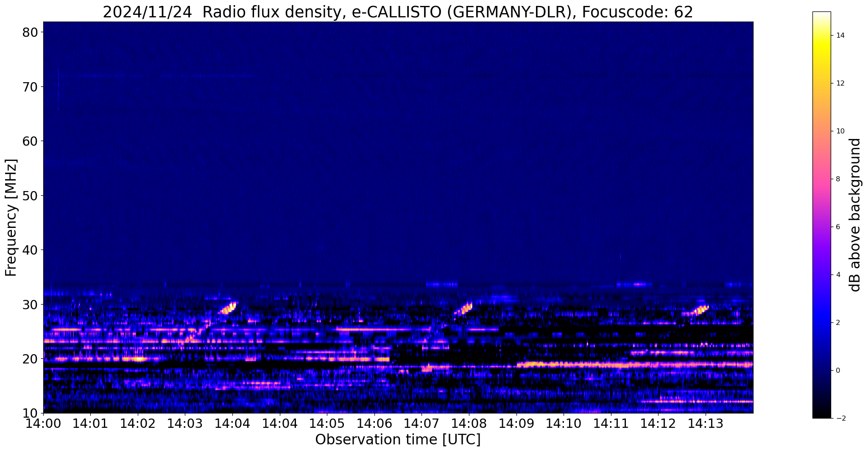Click the 30 tick on the frequency axis
The image size is (868, 452).
point(31,304)
